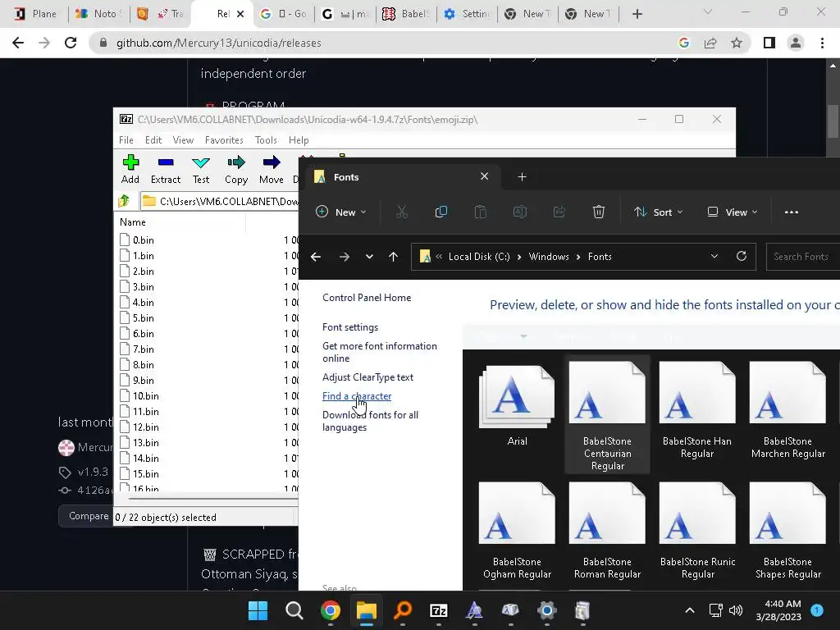Open the See more ellipsis in Fonts
Image resolution: width=840 pixels, height=630 pixels.
tap(792, 212)
